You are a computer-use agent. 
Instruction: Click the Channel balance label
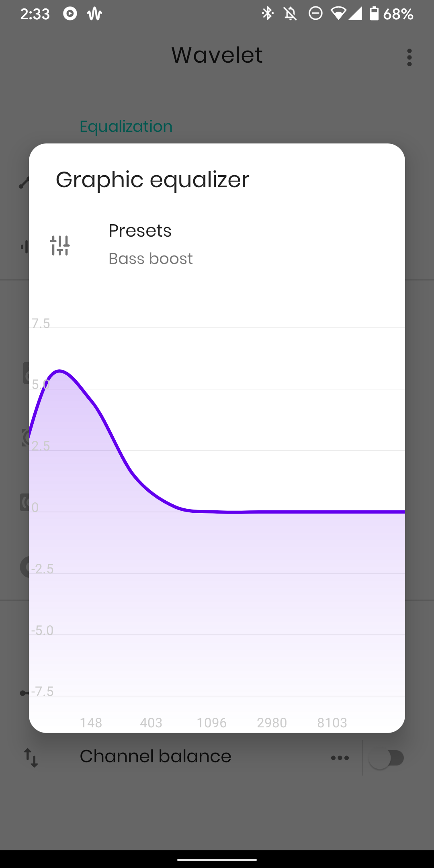pos(155,756)
